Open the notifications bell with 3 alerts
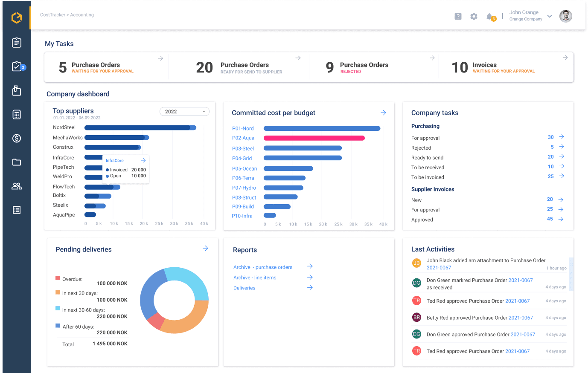The width and height of the screenshot is (588, 373). [x=490, y=16]
